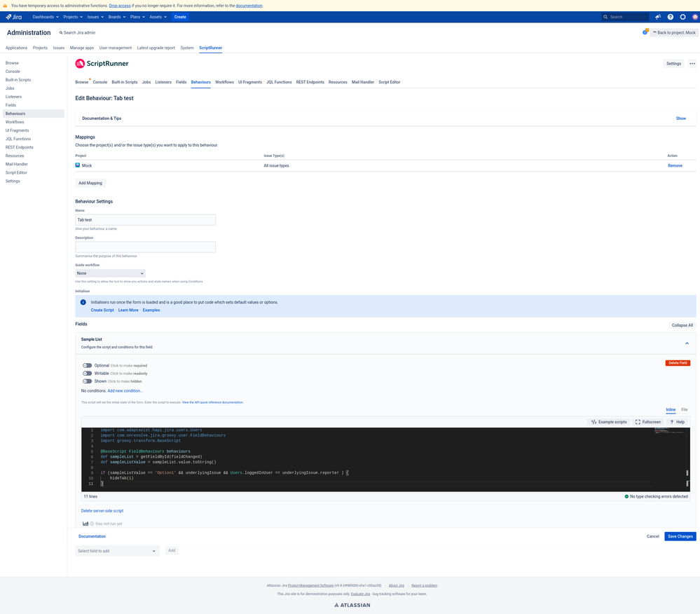The image size is (700, 614).
Task: Click the Mock project avatar in Mappings
Action: click(x=78, y=165)
